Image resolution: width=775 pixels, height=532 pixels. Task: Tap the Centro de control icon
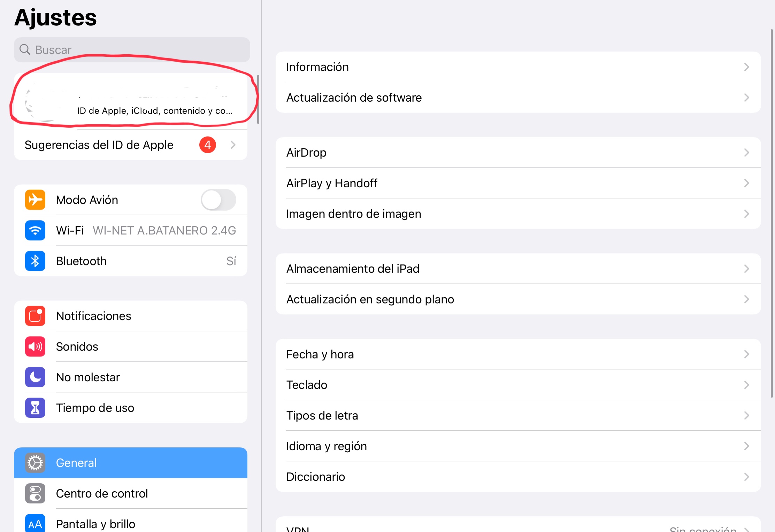[35, 494]
